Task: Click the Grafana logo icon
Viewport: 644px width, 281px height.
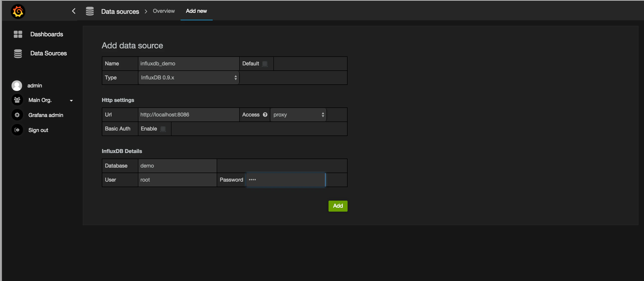Action: coord(18,12)
